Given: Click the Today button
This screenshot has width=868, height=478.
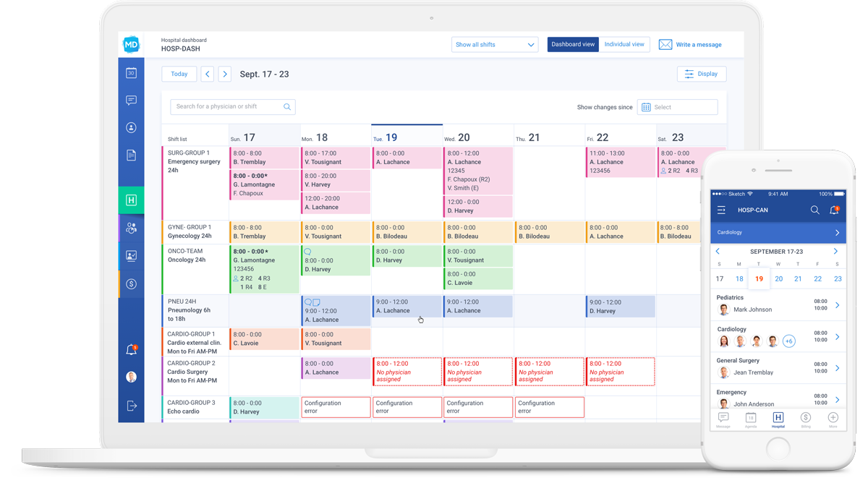Looking at the screenshot, I should point(179,74).
